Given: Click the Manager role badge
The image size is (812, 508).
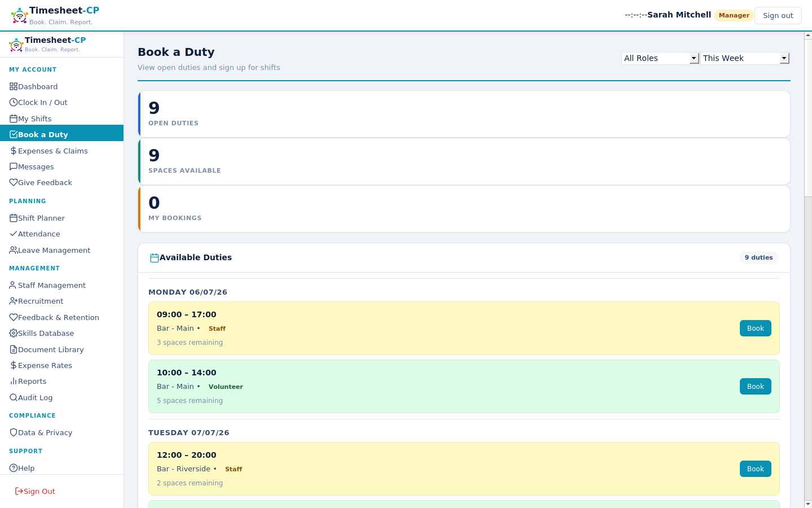Looking at the screenshot, I should pos(734,15).
